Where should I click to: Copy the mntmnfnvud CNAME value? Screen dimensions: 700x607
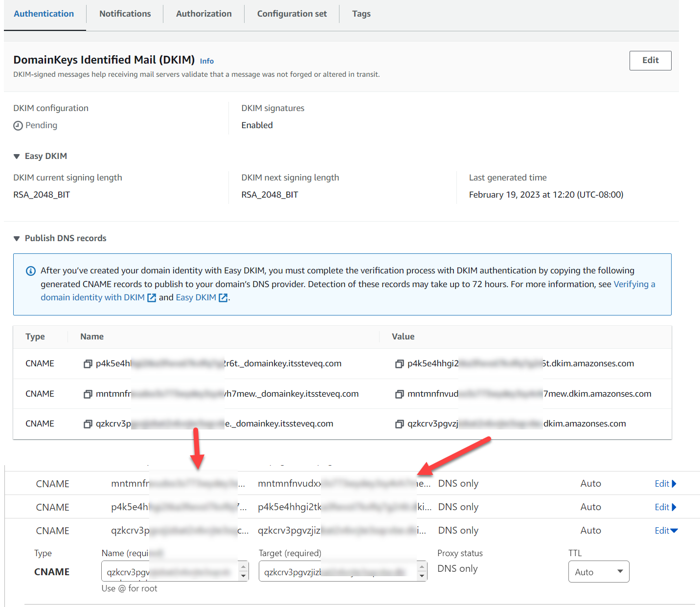[400, 394]
